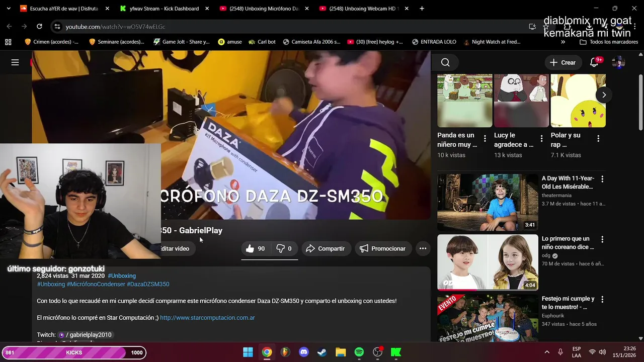The height and width of the screenshot is (362, 644).
Task: Open 'Camiseta Afa 2006' bookmark
Action: 311,42
